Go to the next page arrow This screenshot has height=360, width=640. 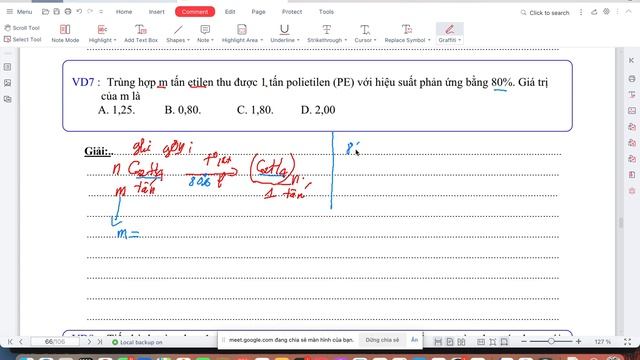[89, 342]
